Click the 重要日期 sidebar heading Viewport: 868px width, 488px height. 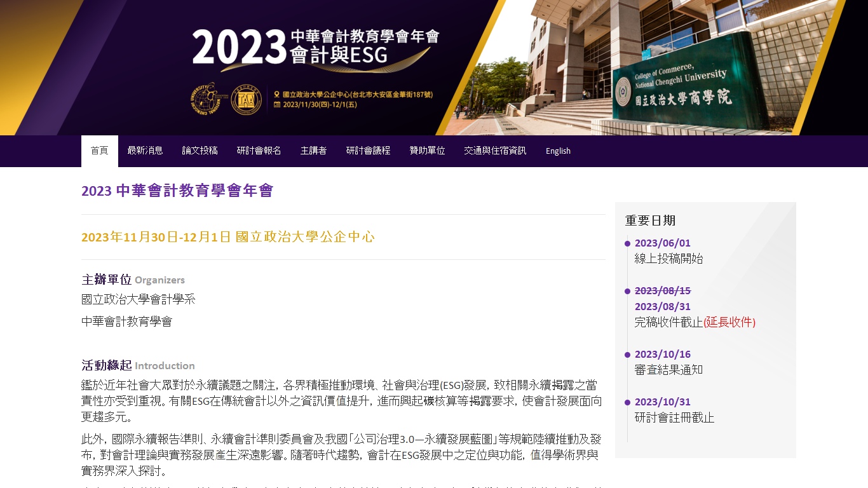651,220
